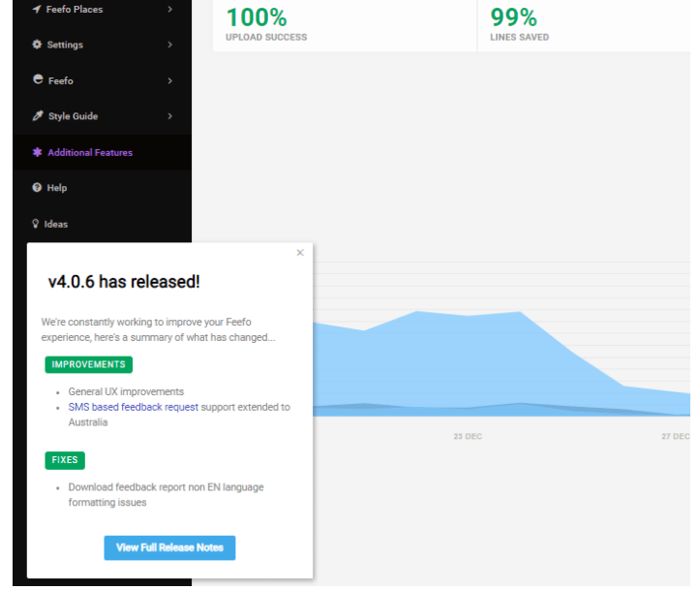Follow the SMS based feedback request link
Screen dimensions: 700x590
click(x=133, y=407)
